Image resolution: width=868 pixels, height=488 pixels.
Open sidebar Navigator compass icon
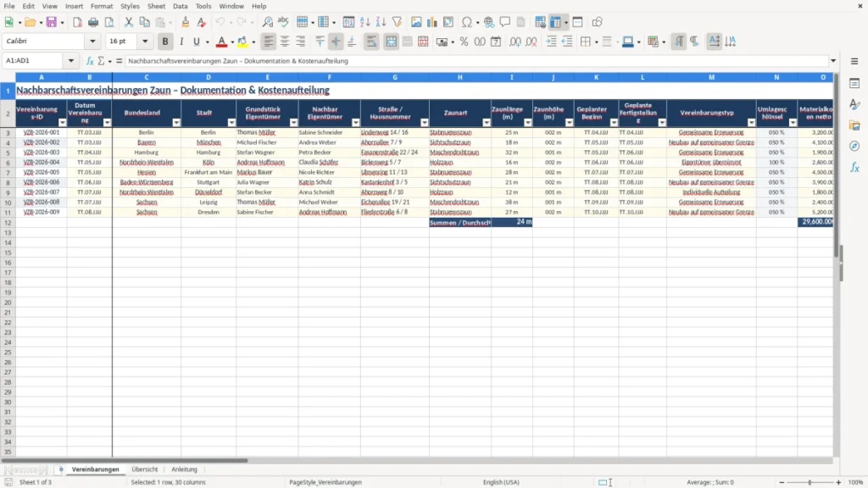coord(854,146)
